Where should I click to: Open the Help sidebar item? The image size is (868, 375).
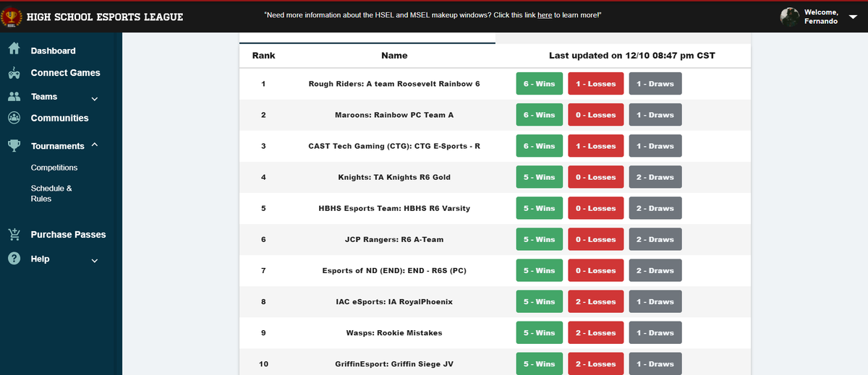point(40,259)
